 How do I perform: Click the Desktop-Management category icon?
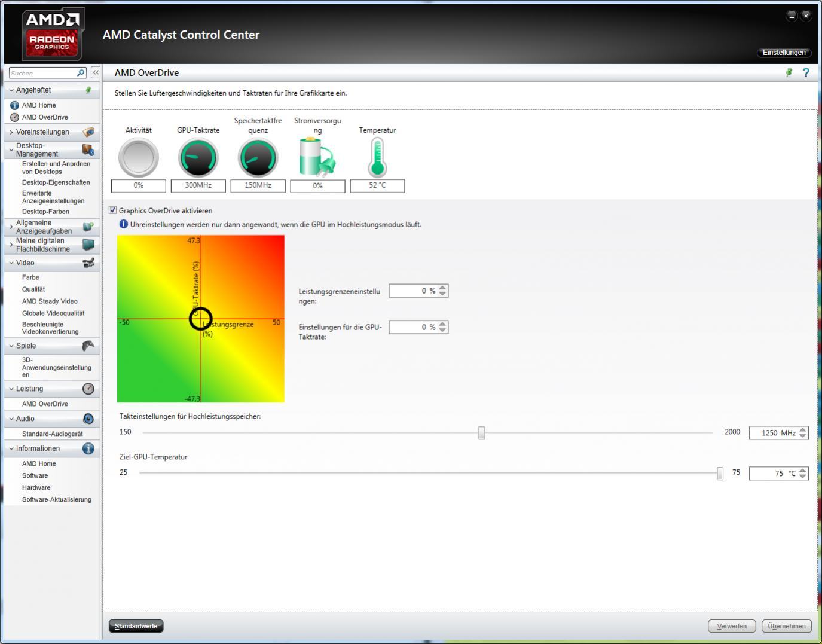pyautogui.click(x=88, y=149)
